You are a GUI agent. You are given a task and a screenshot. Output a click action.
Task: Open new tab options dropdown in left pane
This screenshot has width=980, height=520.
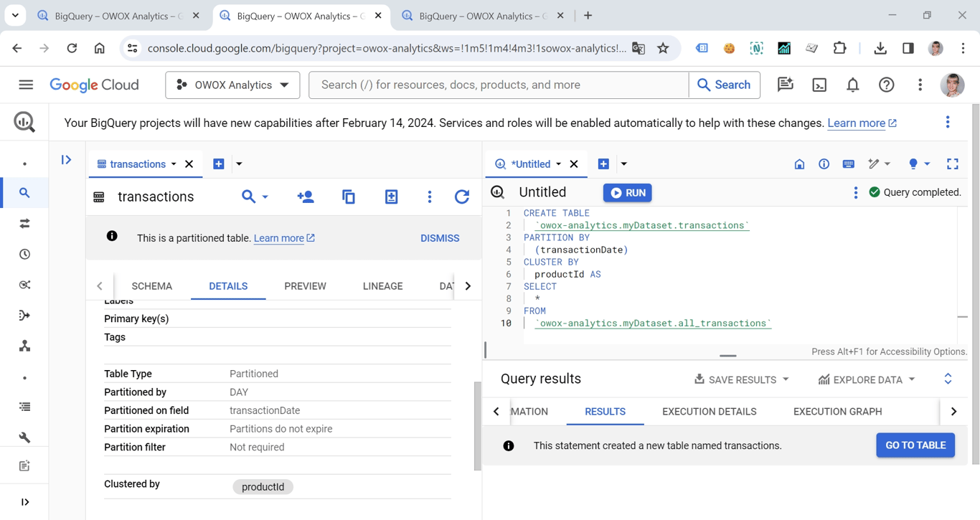click(x=239, y=164)
